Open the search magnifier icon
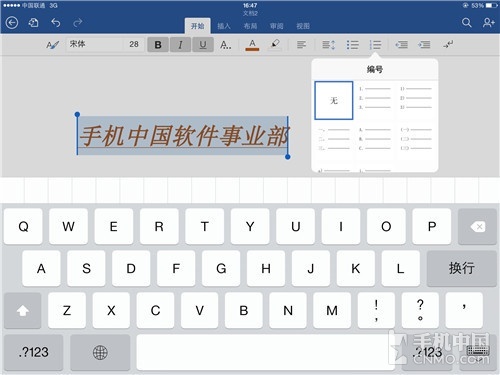The width and height of the screenshot is (500, 375). [x=467, y=23]
